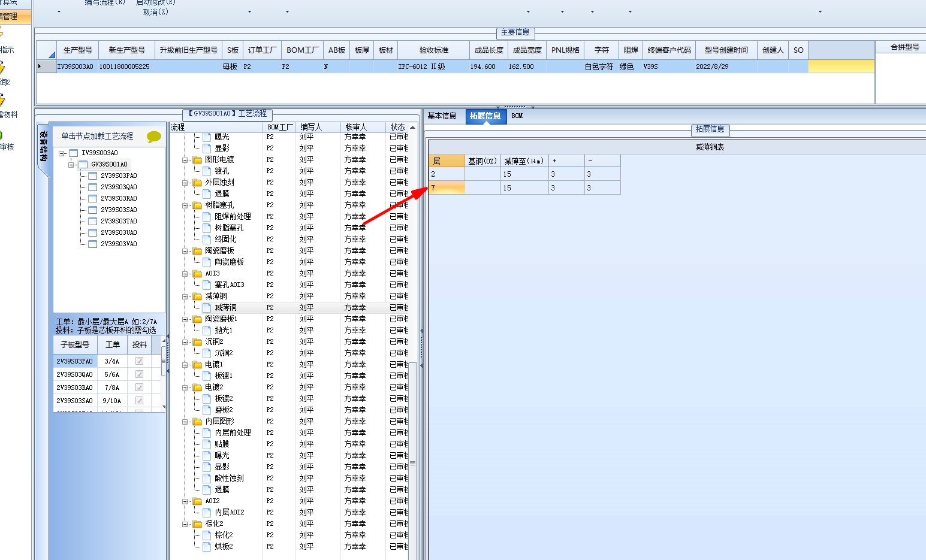Switch to the BOM tab

pyautogui.click(x=517, y=116)
